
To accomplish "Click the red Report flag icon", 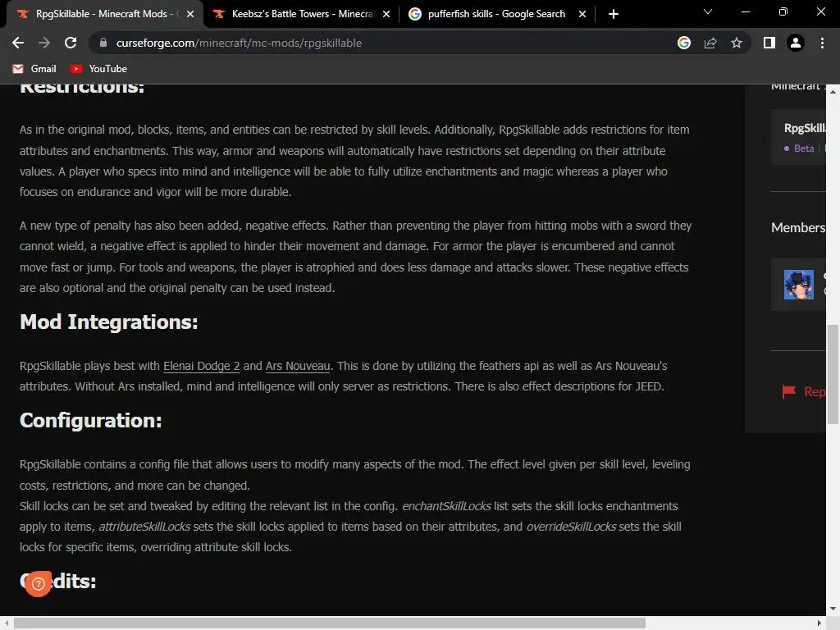I will tap(788, 391).
